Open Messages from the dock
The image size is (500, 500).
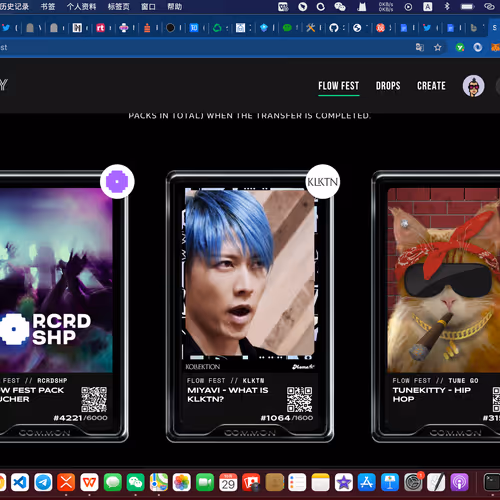click(113, 482)
